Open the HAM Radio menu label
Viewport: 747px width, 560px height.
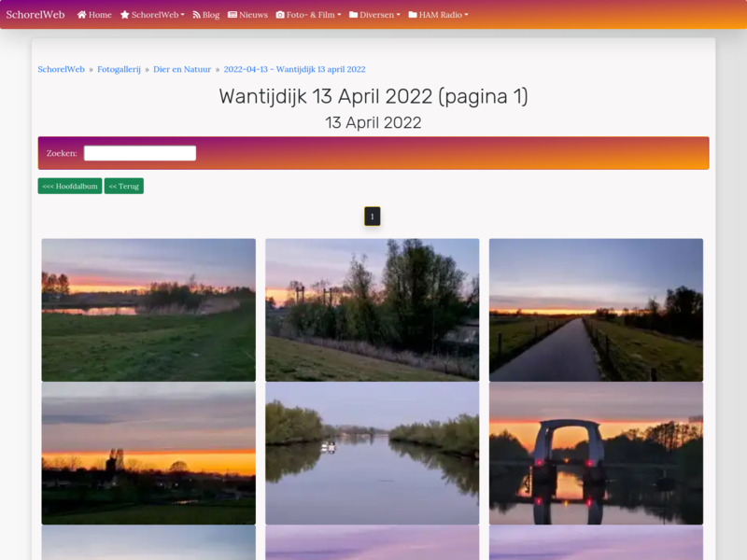441,15
